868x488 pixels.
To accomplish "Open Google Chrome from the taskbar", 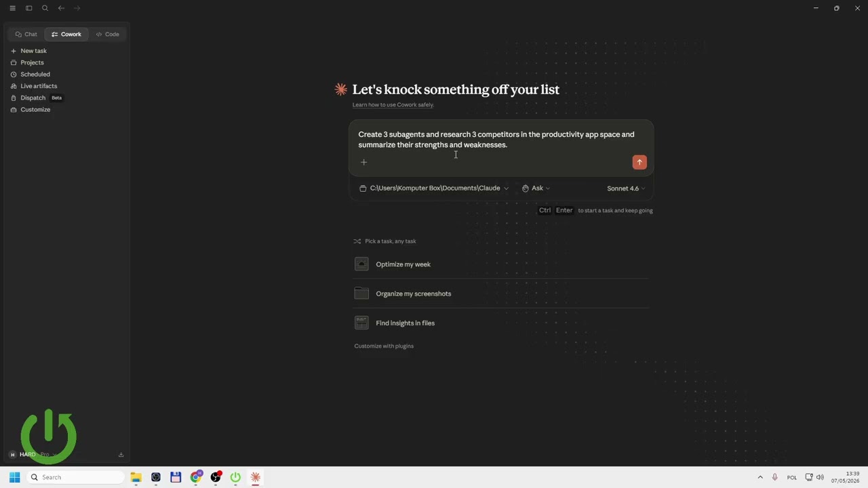I will (x=196, y=477).
